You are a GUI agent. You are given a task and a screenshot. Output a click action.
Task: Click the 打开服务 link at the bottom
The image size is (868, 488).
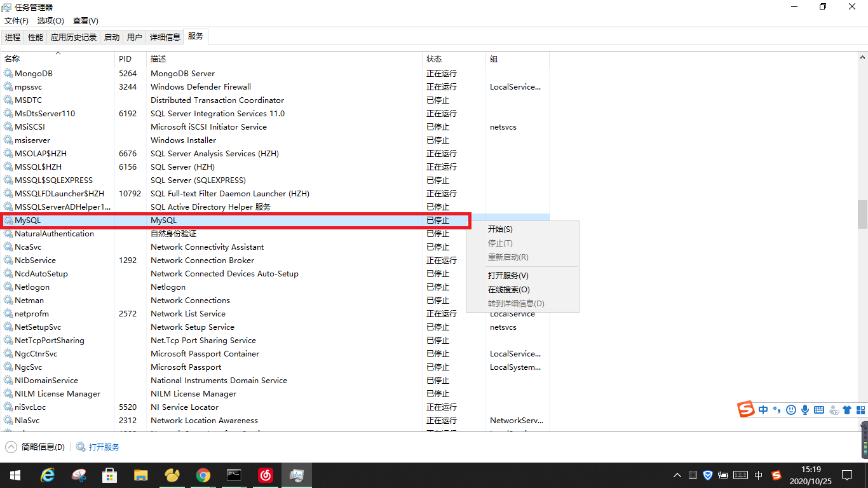(x=103, y=447)
